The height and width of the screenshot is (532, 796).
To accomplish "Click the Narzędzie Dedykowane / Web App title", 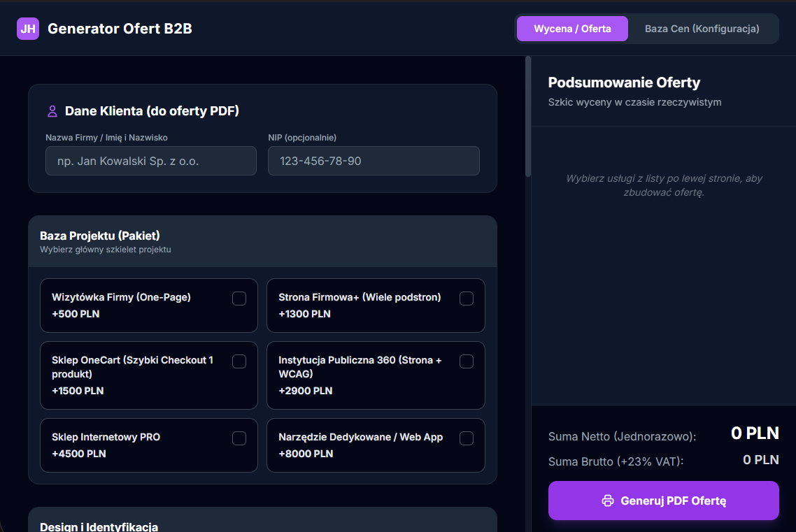I will tap(360, 437).
